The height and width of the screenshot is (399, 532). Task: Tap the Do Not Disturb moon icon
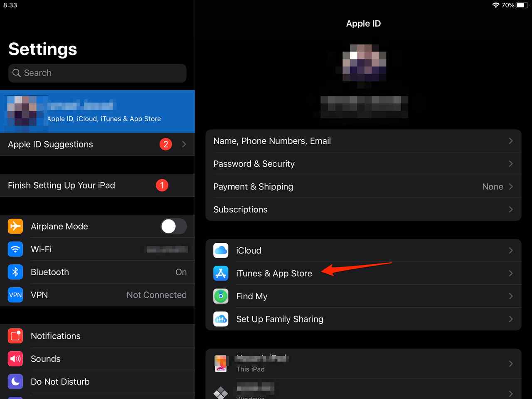(x=15, y=382)
